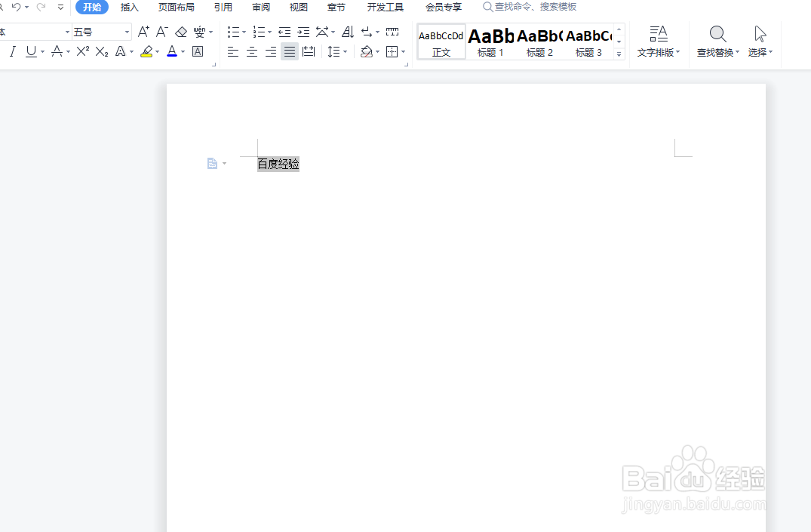Screen dimensions: 811x532
Task: Click the pinyin guide wén icon
Action: (x=200, y=32)
